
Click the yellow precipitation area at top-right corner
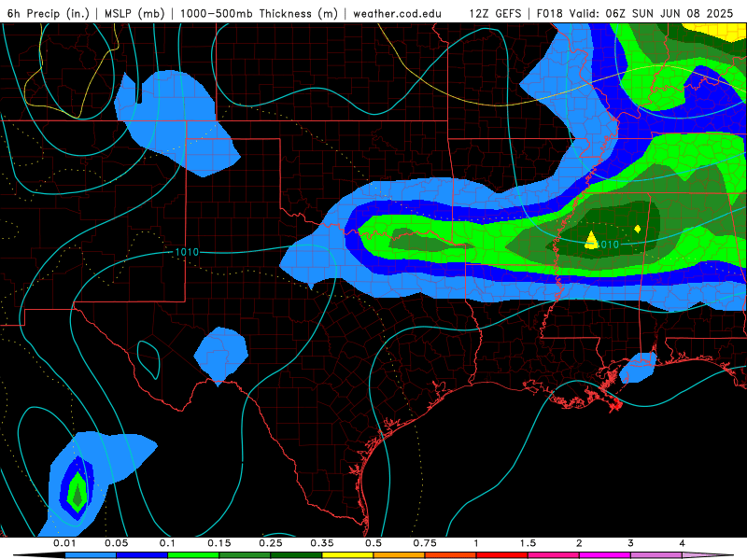[717, 33]
